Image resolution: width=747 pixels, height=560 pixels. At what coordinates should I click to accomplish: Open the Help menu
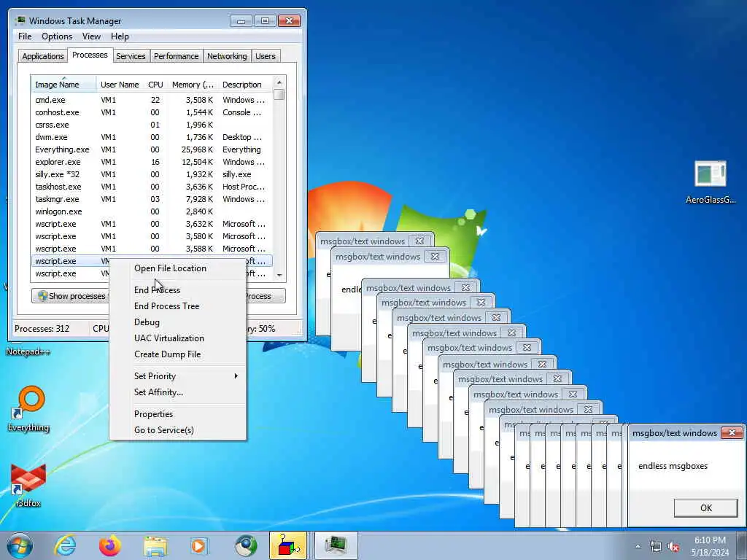(x=120, y=36)
